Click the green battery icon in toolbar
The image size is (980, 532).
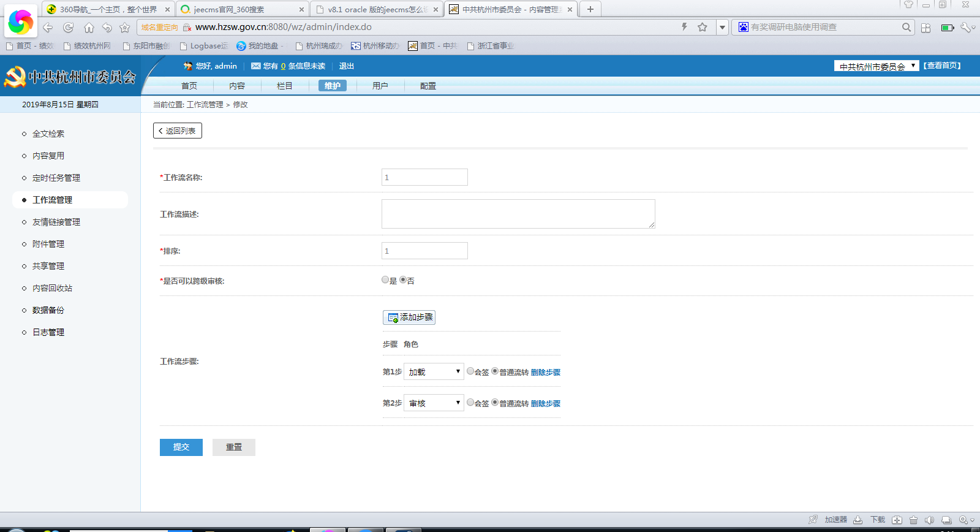coord(948,28)
